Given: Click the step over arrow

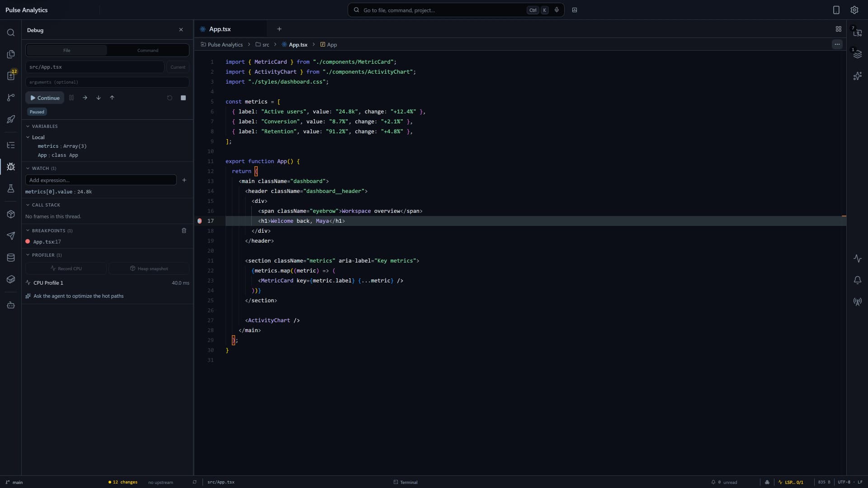Looking at the screenshot, I should pyautogui.click(x=85, y=98).
